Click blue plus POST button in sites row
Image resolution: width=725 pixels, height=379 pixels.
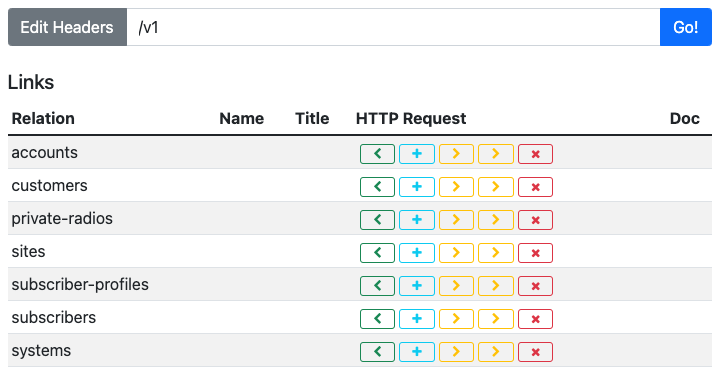coord(417,253)
